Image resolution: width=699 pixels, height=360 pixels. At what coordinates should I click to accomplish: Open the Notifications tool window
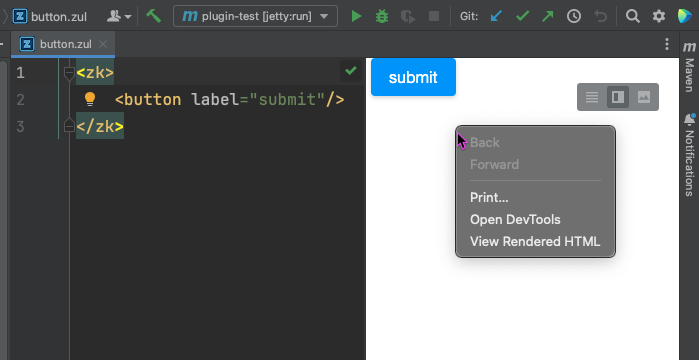pyautogui.click(x=689, y=155)
